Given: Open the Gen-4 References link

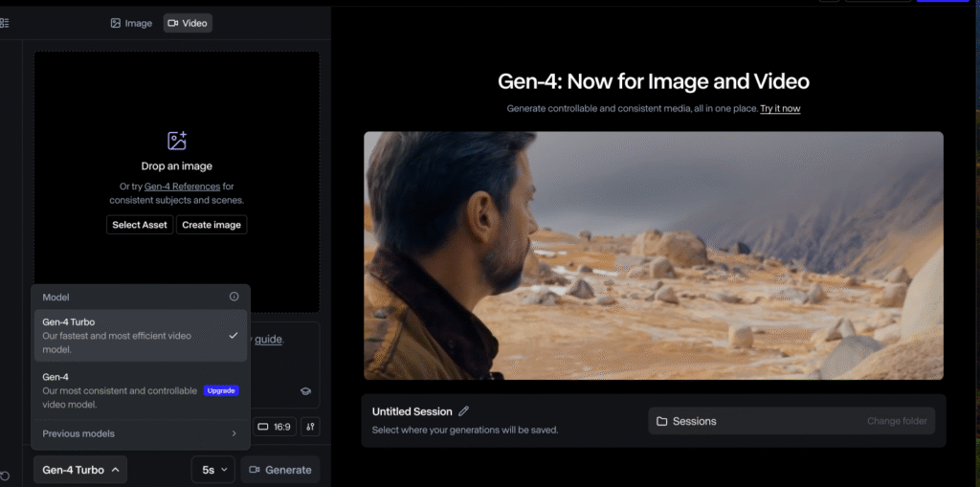Looking at the screenshot, I should 182,187.
